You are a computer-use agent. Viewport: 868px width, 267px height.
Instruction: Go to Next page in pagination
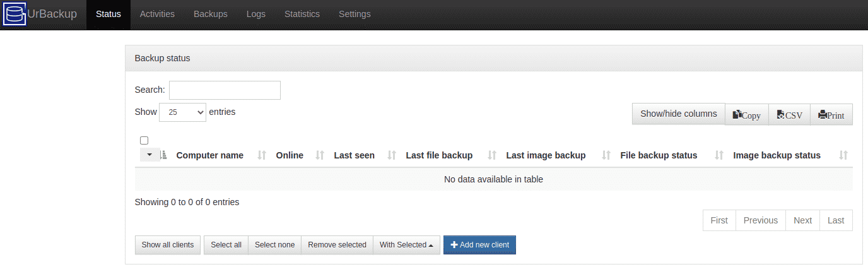coord(802,220)
